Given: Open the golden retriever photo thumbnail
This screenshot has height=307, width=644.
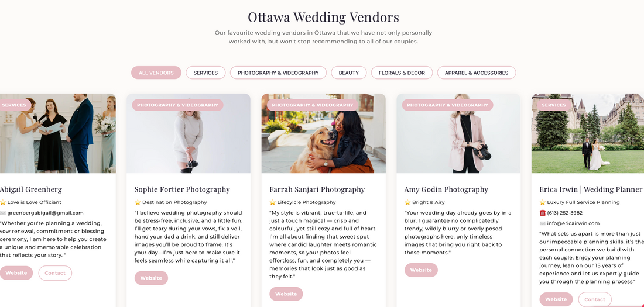Looking at the screenshot, I should tap(324, 133).
